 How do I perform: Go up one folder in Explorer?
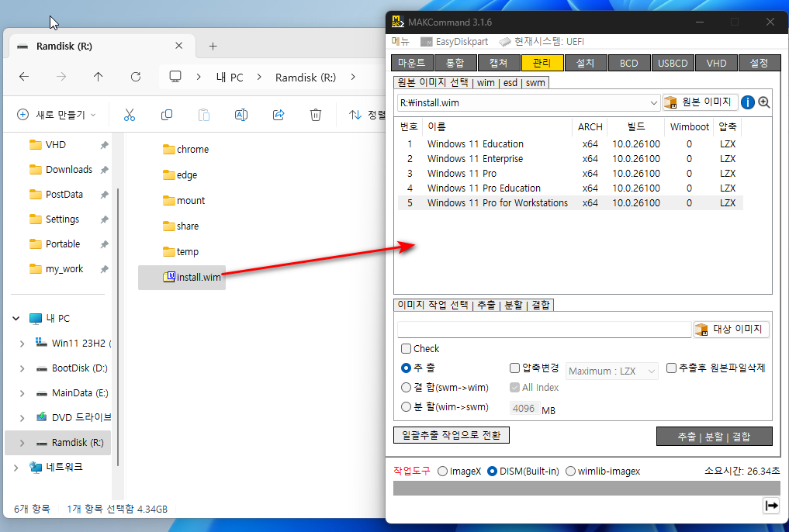click(98, 77)
